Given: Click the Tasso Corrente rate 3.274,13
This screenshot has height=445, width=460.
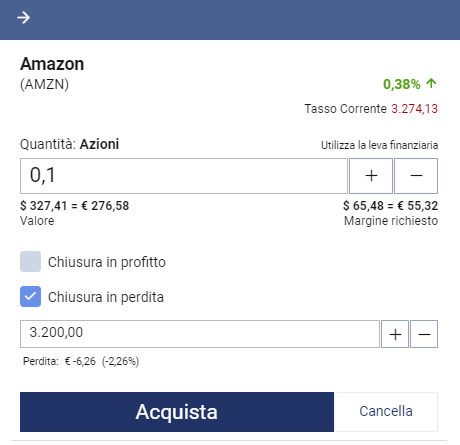Looking at the screenshot, I should click(x=414, y=109).
